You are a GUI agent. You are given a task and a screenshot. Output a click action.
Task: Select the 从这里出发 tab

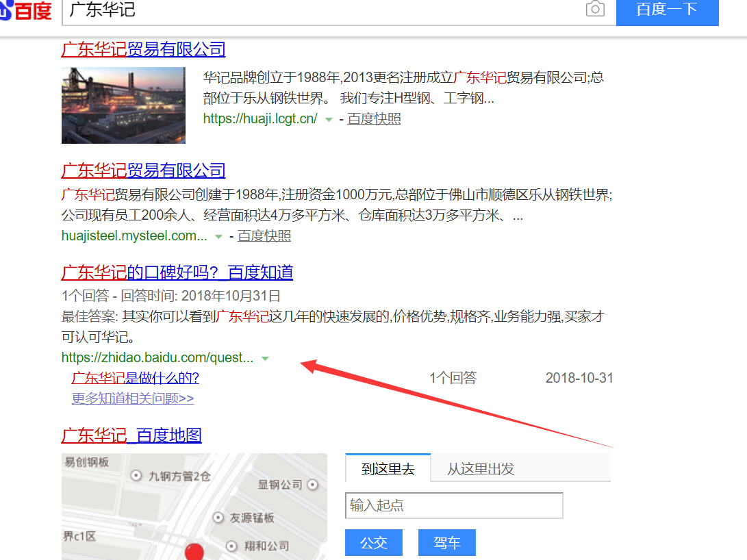(481, 468)
